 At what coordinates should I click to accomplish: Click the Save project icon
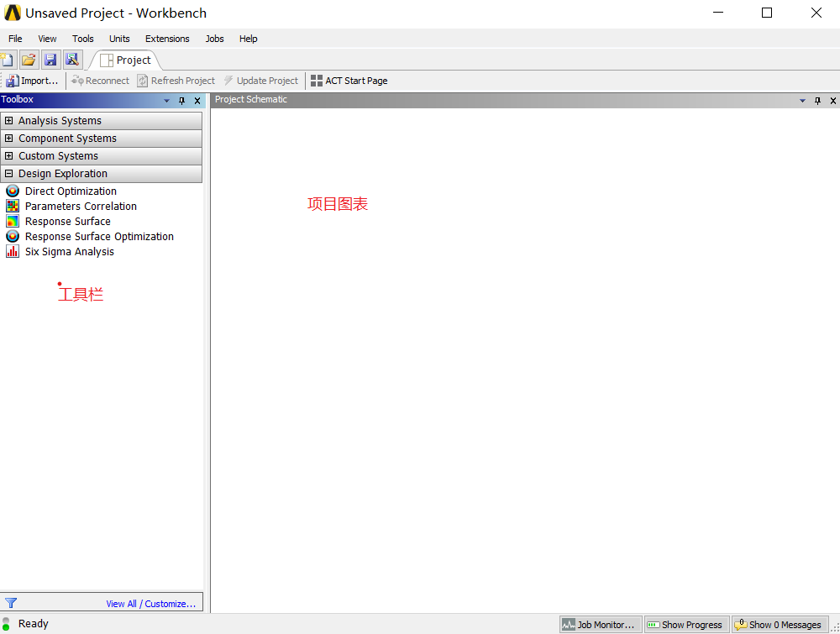(50, 60)
